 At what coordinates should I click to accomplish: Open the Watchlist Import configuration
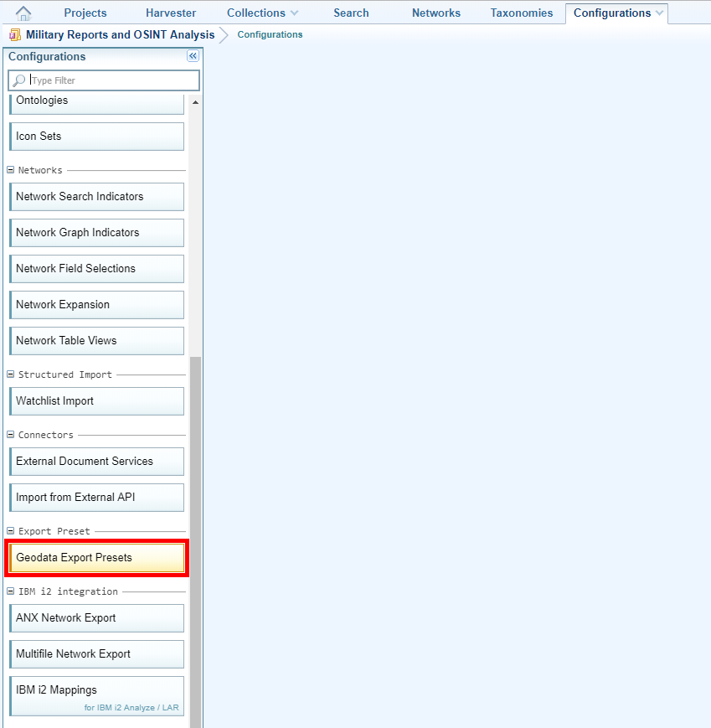pos(96,401)
